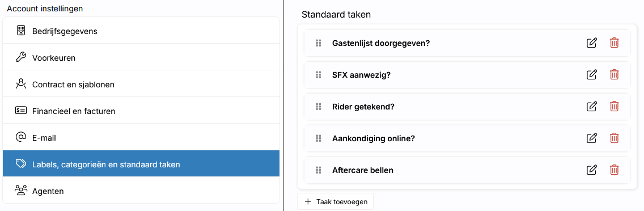Image resolution: width=644 pixels, height=211 pixels.
Task: Go to Voorkeuren settings
Action: (x=141, y=57)
